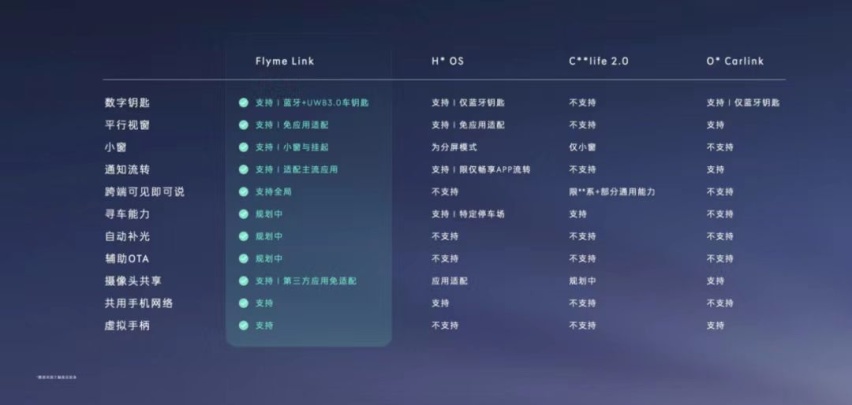852x405 pixels.
Task: Click the C**life 2.0 column header
Action: [x=599, y=61]
